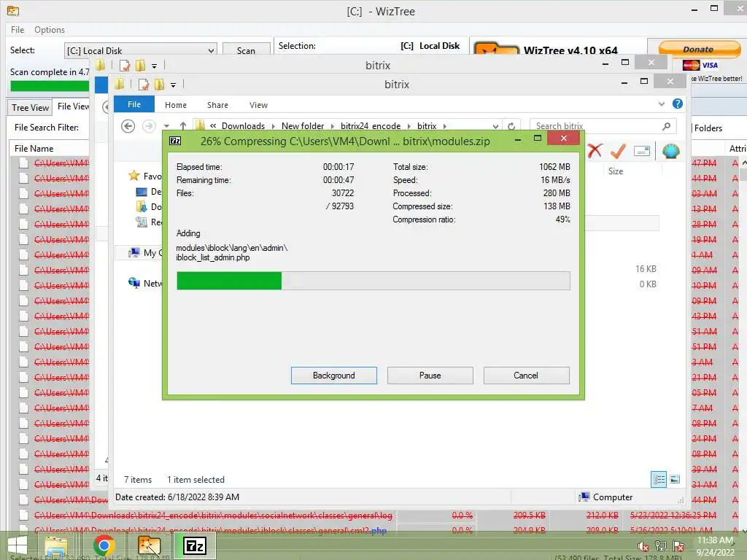747x560 pixels.
Task: Click the properties card icon beside the checkmark
Action: pyautogui.click(x=642, y=151)
